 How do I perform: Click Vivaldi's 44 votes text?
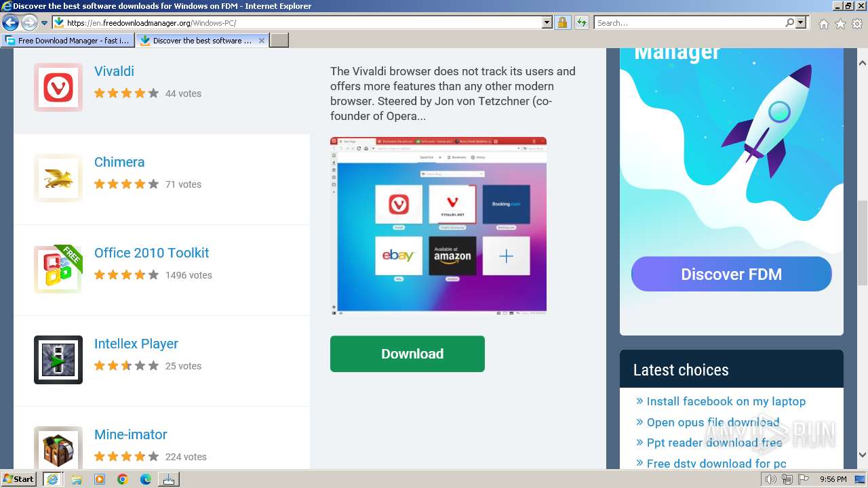[183, 94]
